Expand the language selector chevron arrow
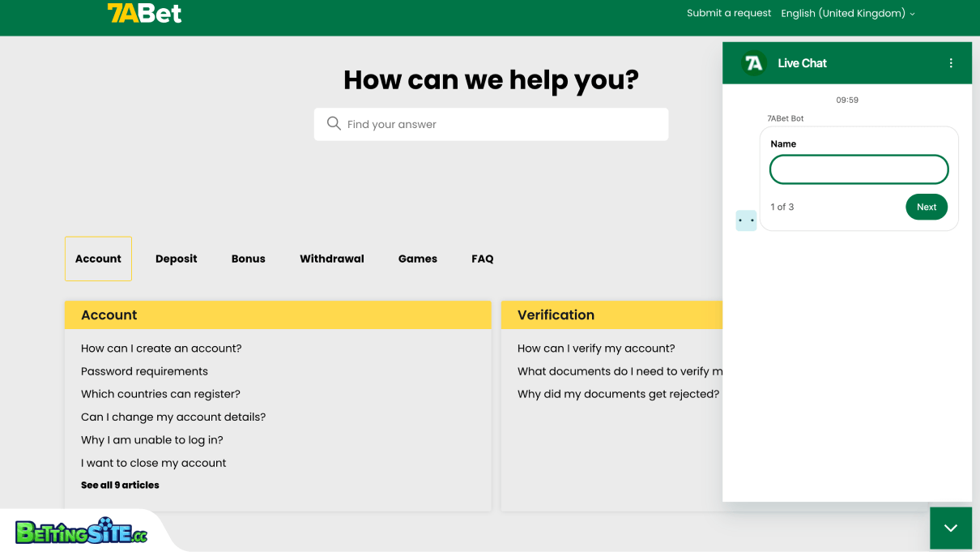 coord(913,14)
